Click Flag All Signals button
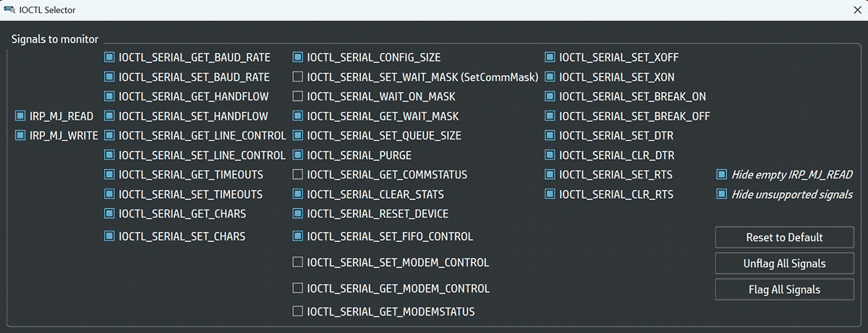Screen dimensions: 868x333 pos(785,289)
